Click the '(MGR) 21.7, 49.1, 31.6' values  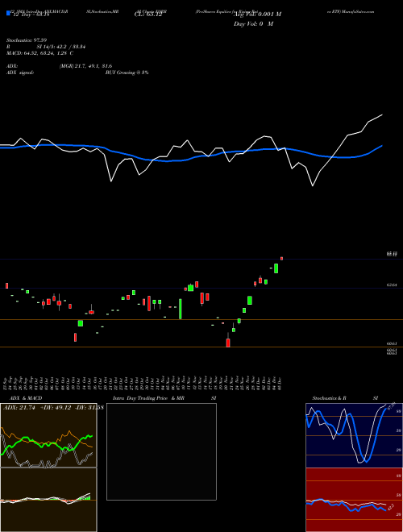(x=85, y=66)
